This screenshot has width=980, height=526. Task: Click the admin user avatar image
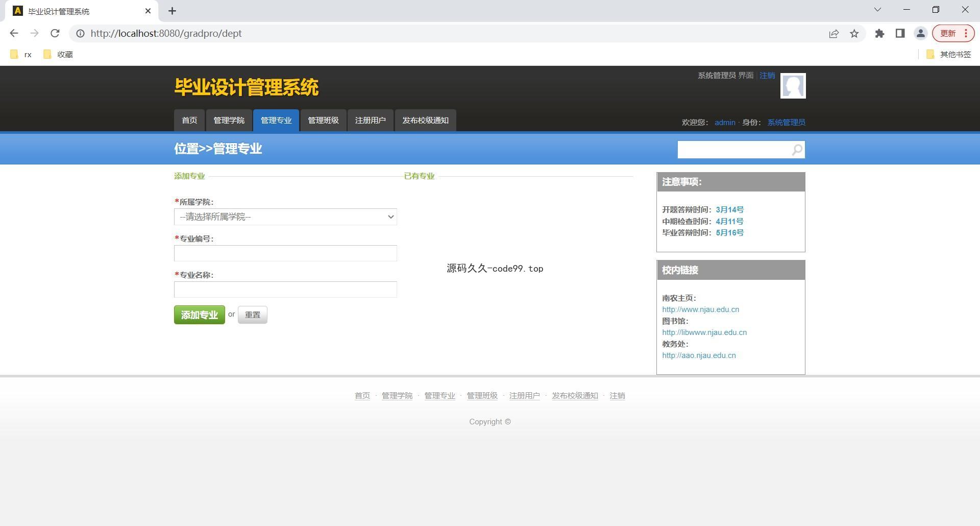(x=793, y=86)
